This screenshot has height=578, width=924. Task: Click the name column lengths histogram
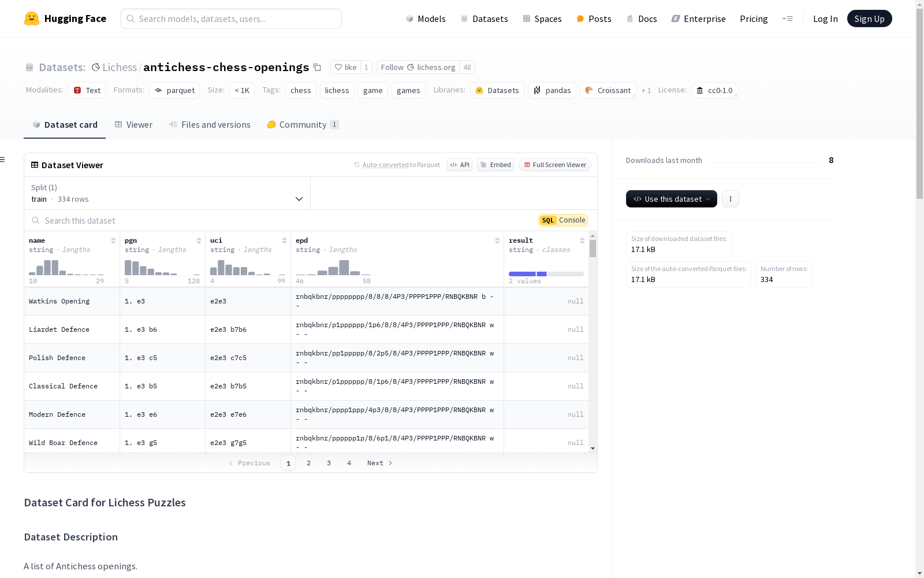(66, 268)
